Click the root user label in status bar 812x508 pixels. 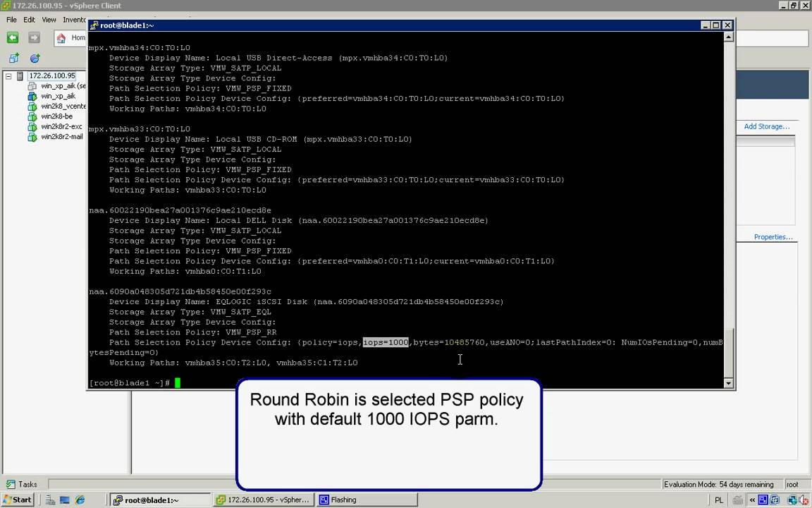tap(792, 484)
